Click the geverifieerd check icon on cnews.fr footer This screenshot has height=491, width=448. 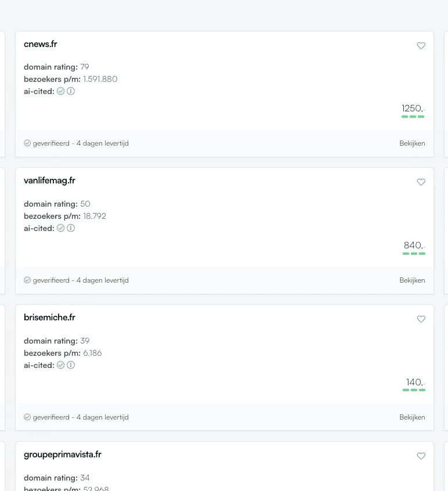(x=27, y=143)
